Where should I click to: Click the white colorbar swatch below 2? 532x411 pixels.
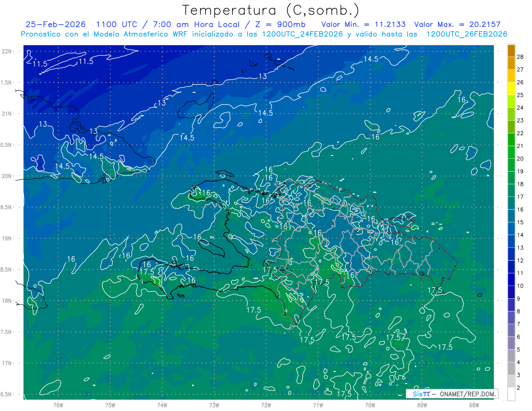click(x=511, y=394)
